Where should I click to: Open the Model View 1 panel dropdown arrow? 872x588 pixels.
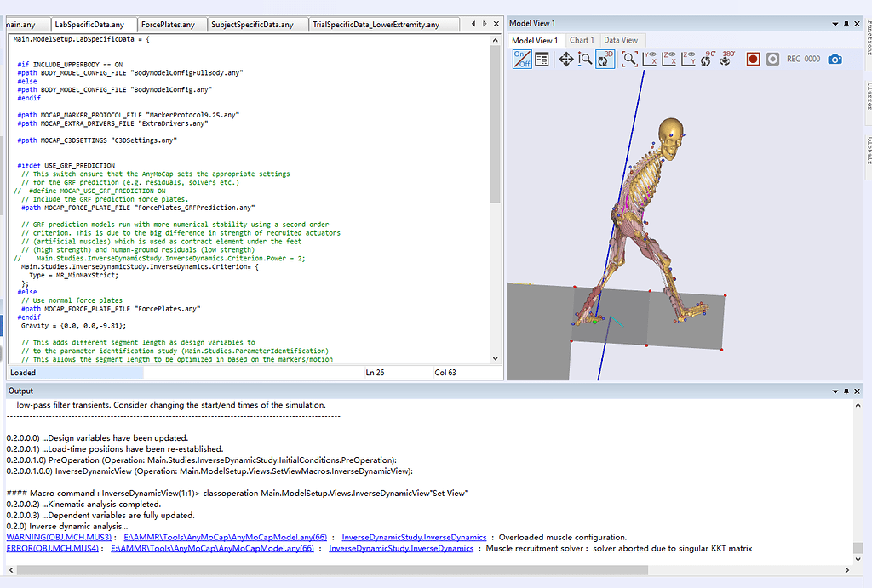(x=835, y=24)
